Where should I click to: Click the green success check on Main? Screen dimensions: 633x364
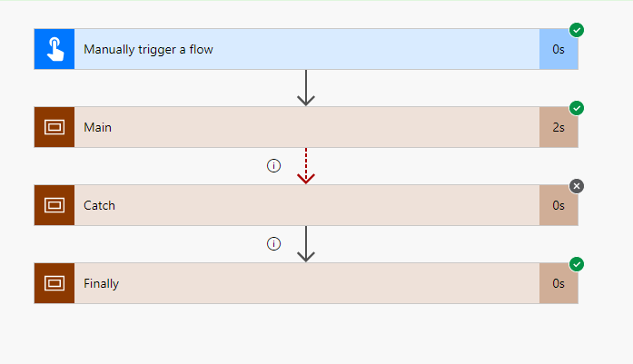tap(577, 108)
